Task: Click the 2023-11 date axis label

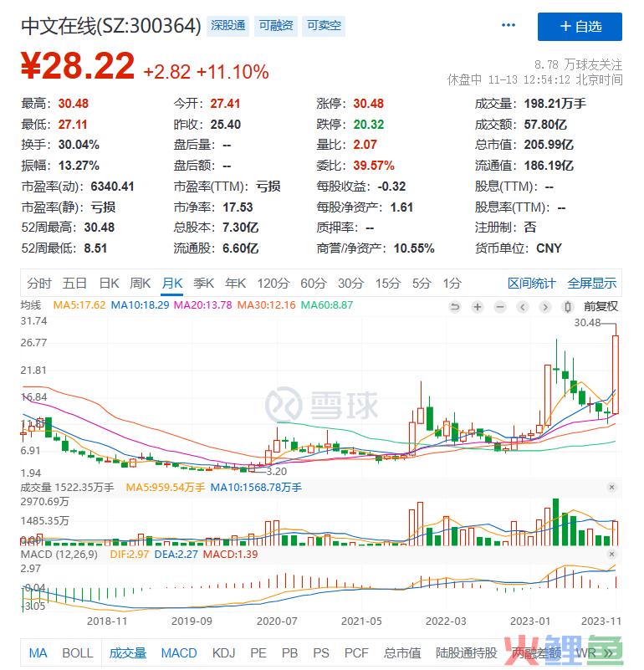Action: 601,621
